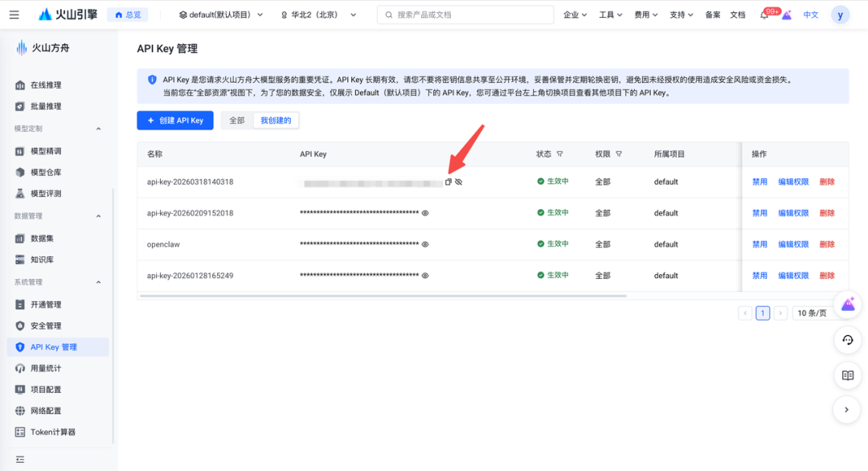Click the notification bell icon
The height and width of the screenshot is (471, 868).
click(764, 15)
